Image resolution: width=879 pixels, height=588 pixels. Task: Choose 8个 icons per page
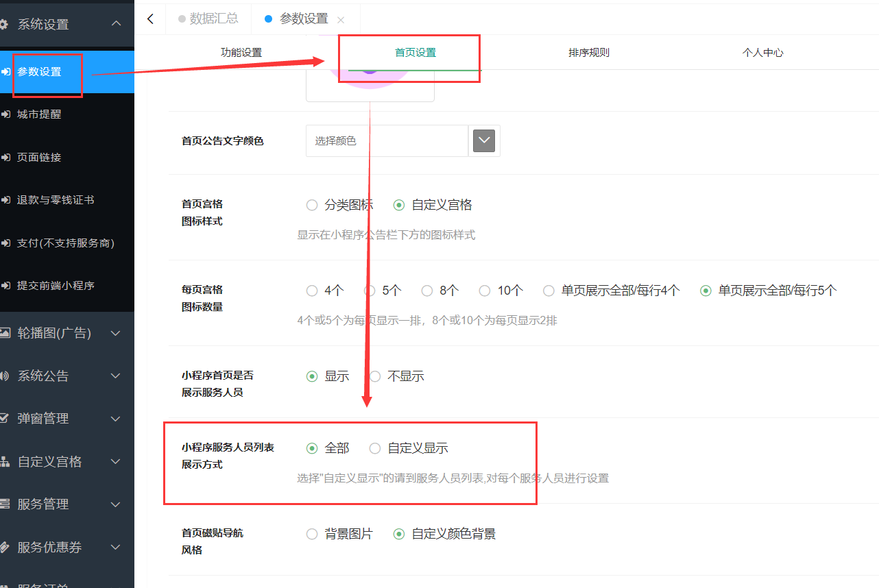(427, 291)
